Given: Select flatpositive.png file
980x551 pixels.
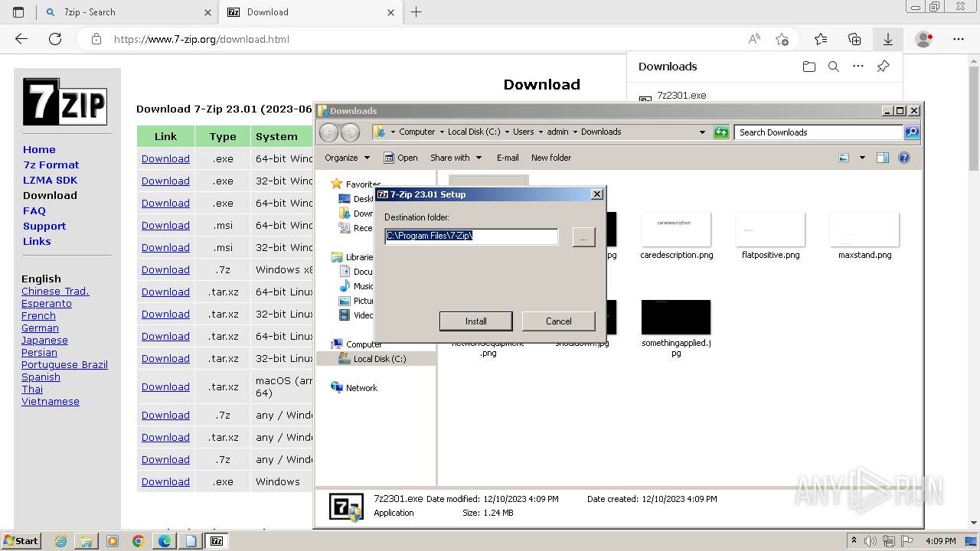Looking at the screenshot, I should (770, 236).
